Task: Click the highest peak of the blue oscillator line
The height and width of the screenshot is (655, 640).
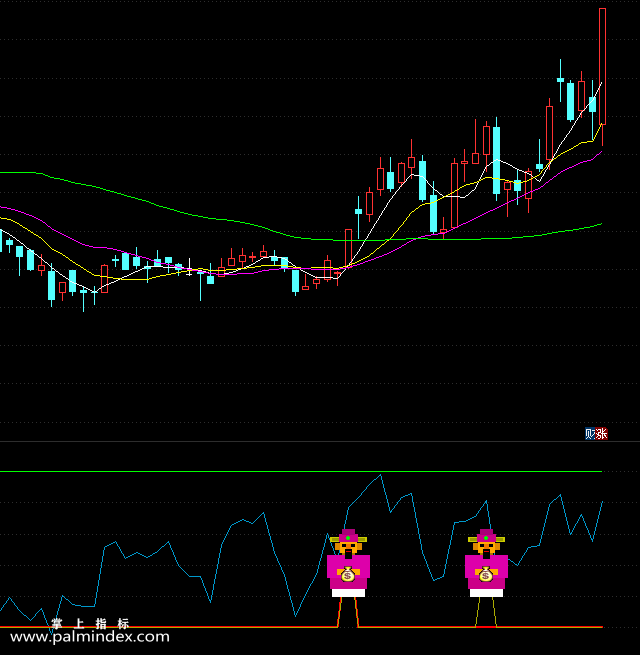Action: pos(380,475)
